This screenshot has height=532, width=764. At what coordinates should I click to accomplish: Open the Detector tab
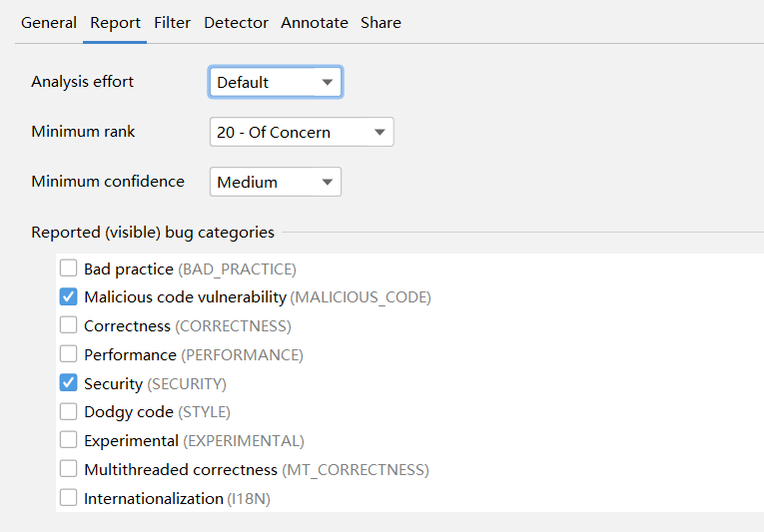236,22
